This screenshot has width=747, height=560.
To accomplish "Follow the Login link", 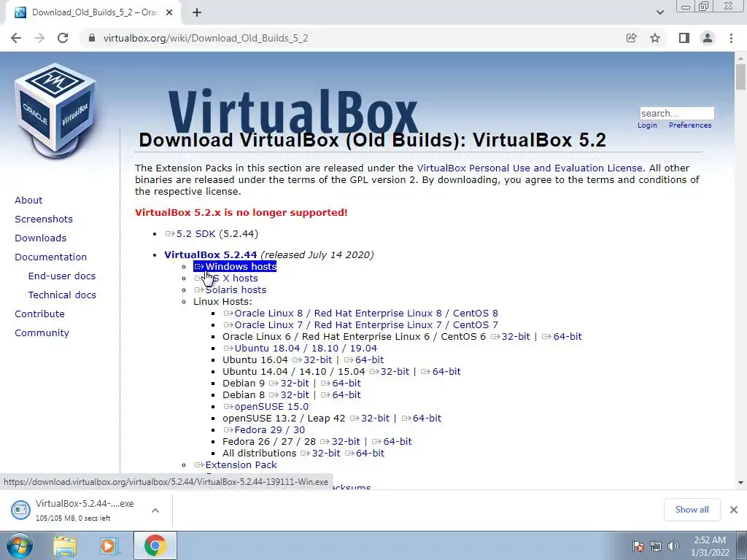I will tap(647, 125).
